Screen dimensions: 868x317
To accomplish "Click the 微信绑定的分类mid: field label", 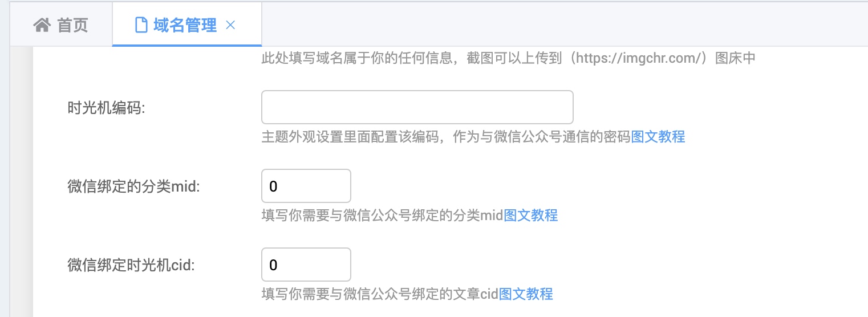I will [133, 186].
